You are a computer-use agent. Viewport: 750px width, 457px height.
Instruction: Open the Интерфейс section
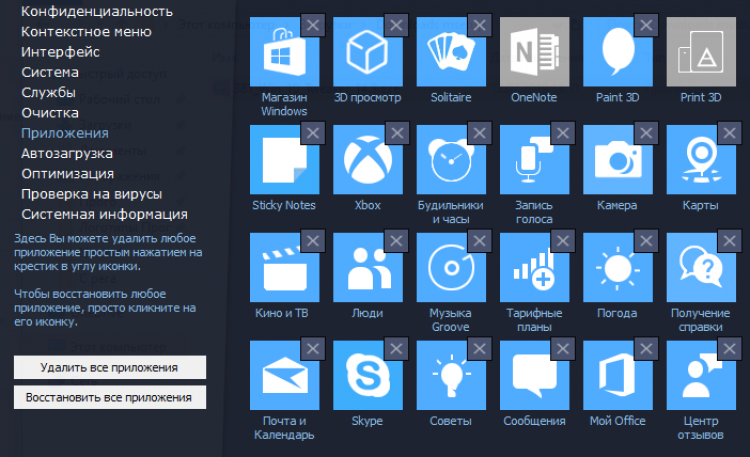coord(60,52)
